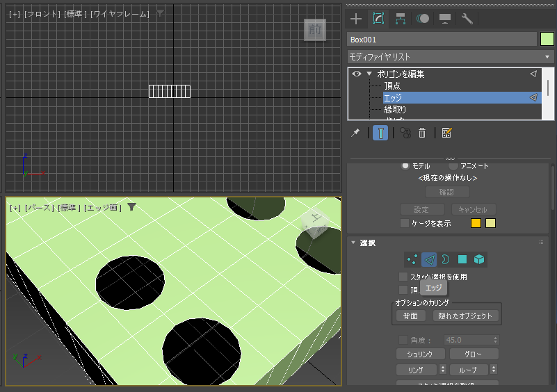The height and width of the screenshot is (392, 557).
Task: Click the Make Unique icon
Action: (405, 133)
